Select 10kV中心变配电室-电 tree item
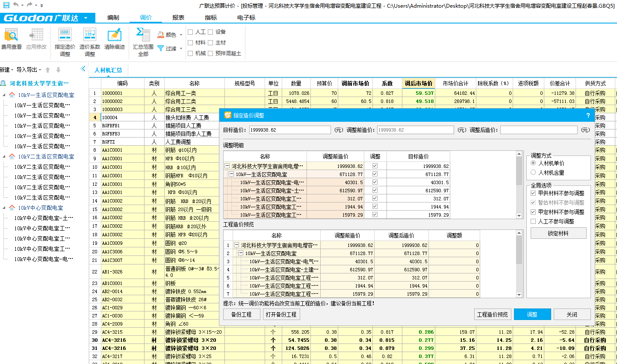 pos(44,259)
